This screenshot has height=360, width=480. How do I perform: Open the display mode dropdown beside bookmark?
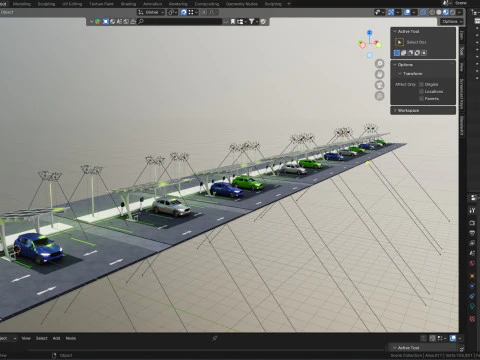(242, 21)
